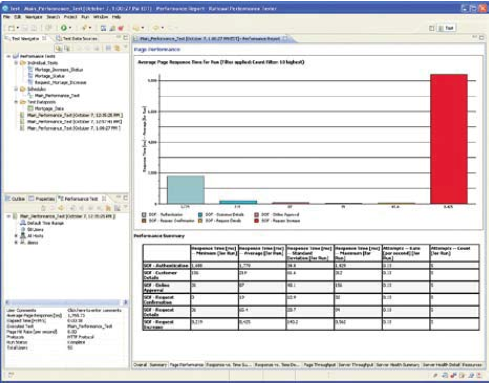
Task: Click Online Approval legend swatch
Action: [x=256, y=215]
